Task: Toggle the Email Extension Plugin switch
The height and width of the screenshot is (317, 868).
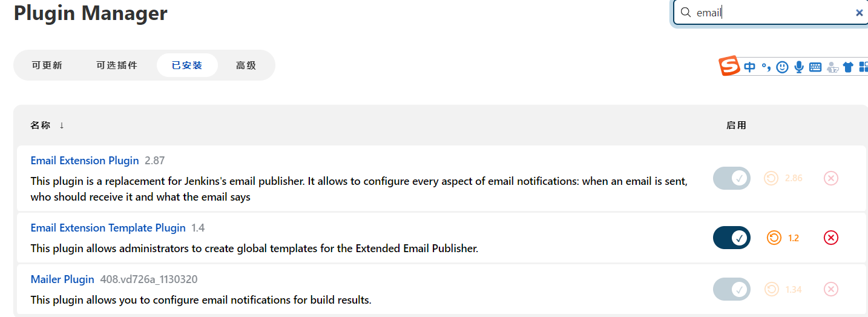Action: pyautogui.click(x=731, y=178)
